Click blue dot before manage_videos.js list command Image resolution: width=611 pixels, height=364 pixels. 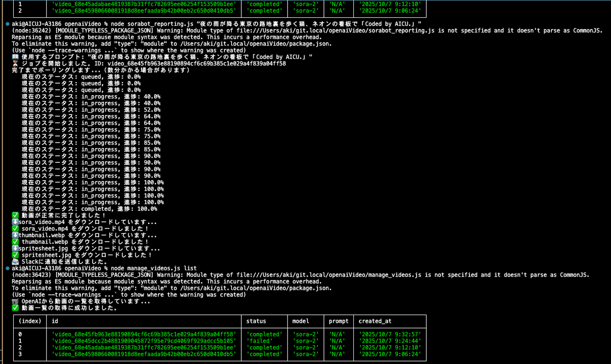(7, 268)
